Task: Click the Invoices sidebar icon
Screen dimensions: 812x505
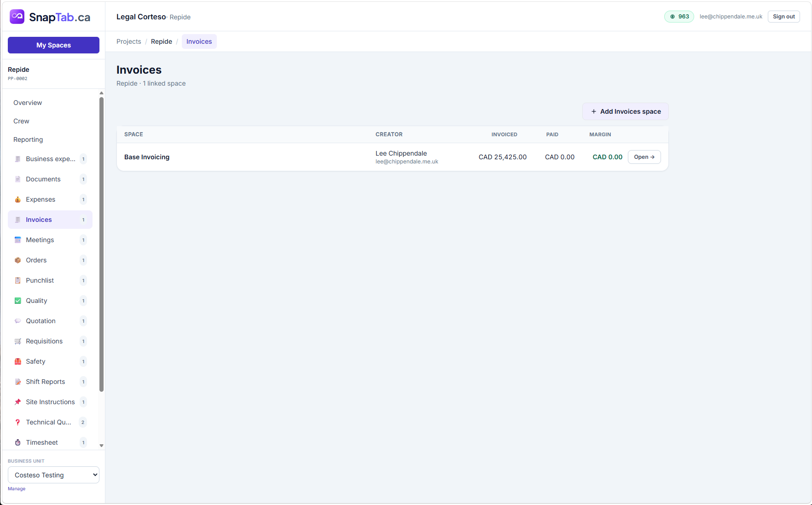Action: [17, 220]
